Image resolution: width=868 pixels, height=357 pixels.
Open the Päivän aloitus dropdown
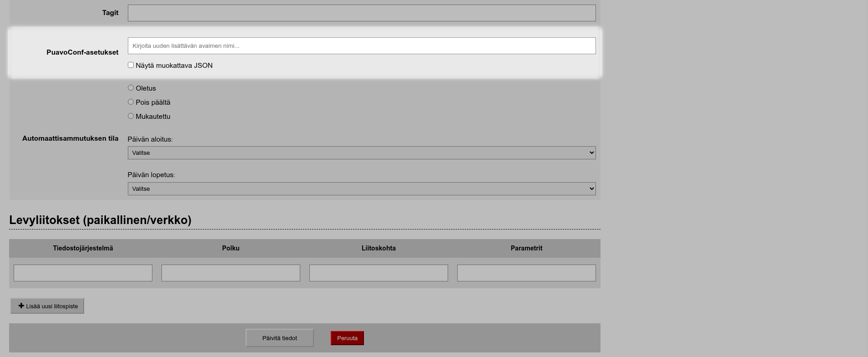(x=361, y=153)
